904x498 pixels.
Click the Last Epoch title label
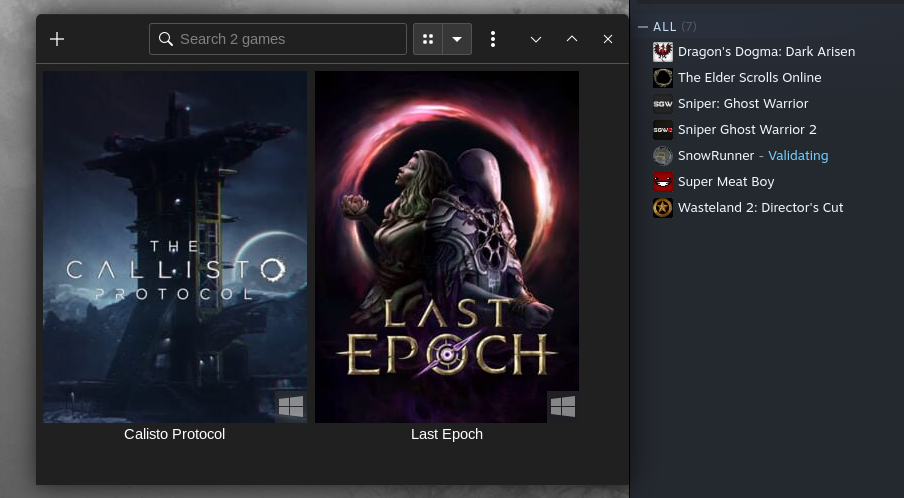click(x=447, y=434)
